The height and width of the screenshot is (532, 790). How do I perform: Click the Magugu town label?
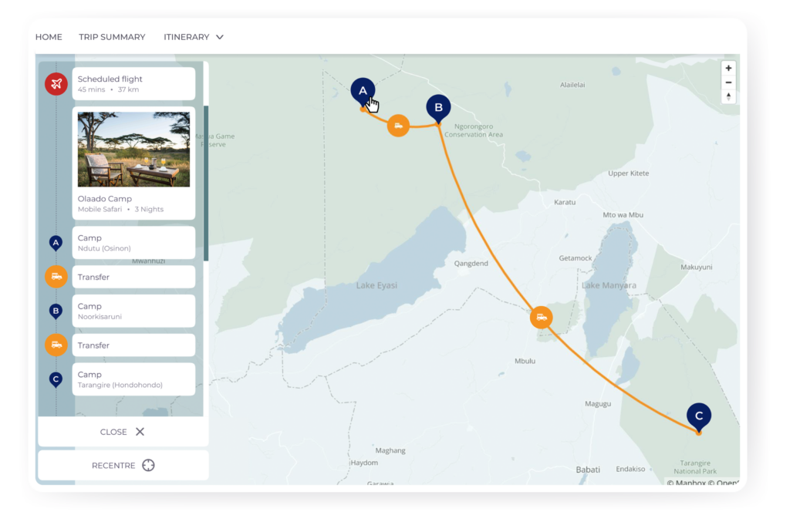[x=598, y=404]
